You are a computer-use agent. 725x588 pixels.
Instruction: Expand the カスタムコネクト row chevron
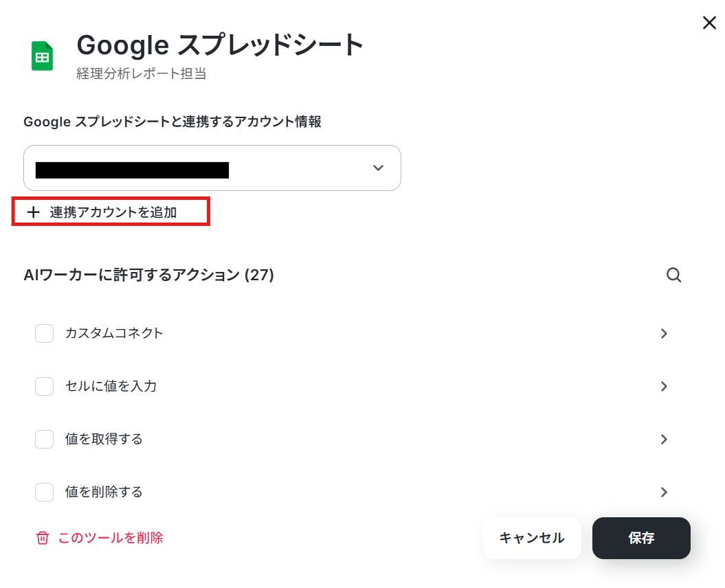[x=664, y=333]
